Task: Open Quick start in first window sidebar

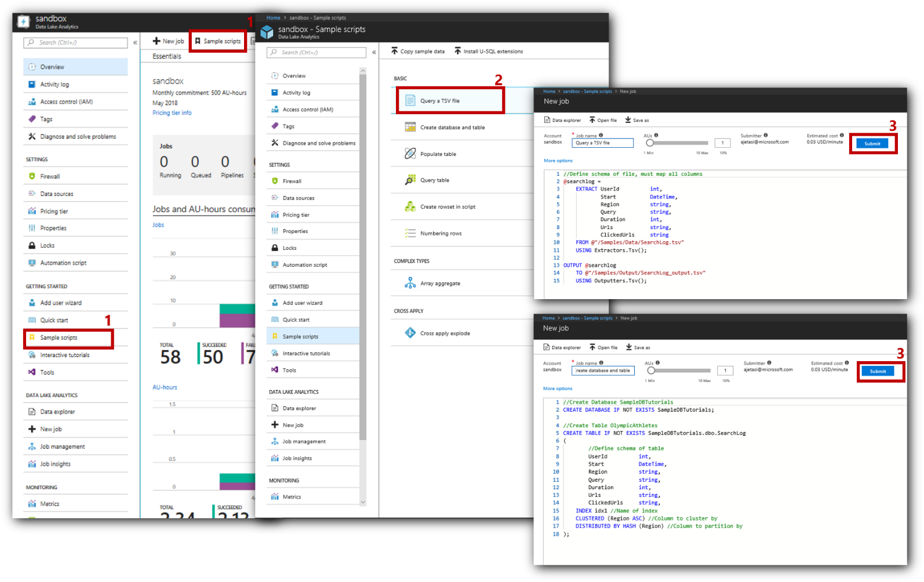Action: point(75,321)
